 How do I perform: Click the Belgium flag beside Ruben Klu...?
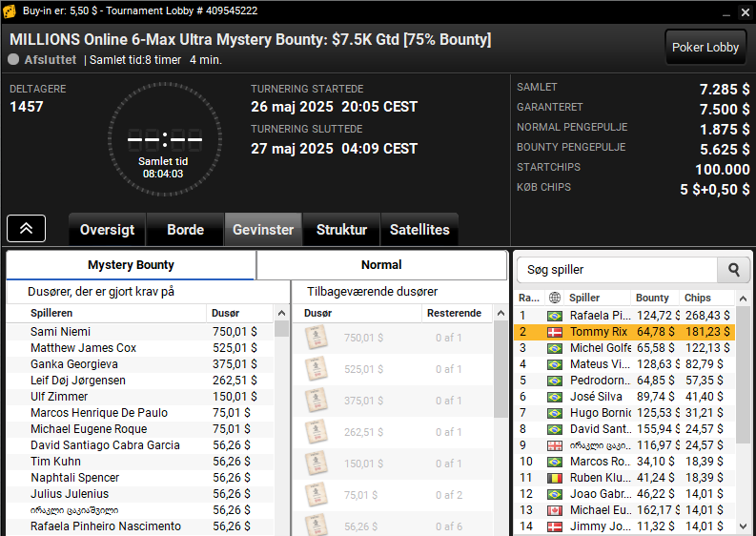(x=555, y=478)
